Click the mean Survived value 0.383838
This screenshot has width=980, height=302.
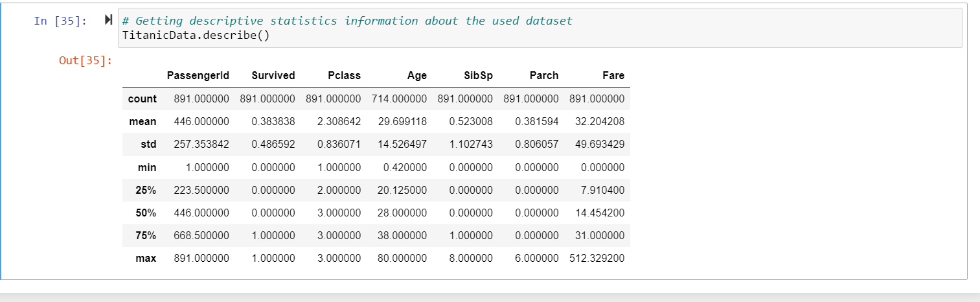275,121
